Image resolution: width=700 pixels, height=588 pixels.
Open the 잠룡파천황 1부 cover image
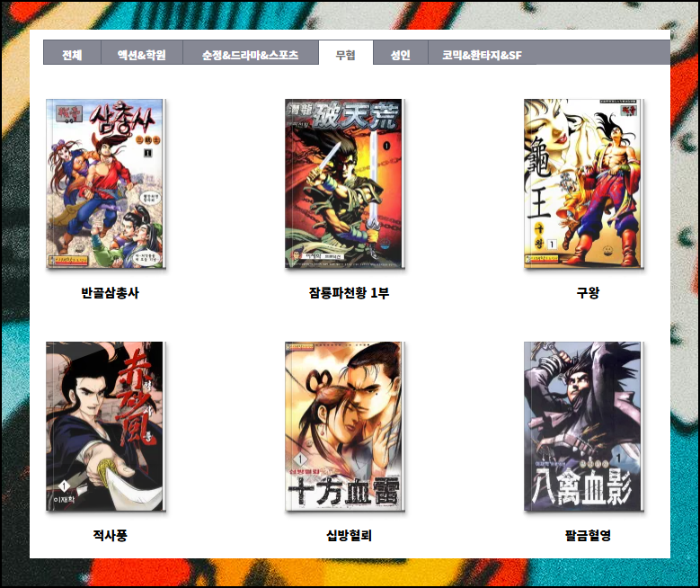click(x=345, y=183)
